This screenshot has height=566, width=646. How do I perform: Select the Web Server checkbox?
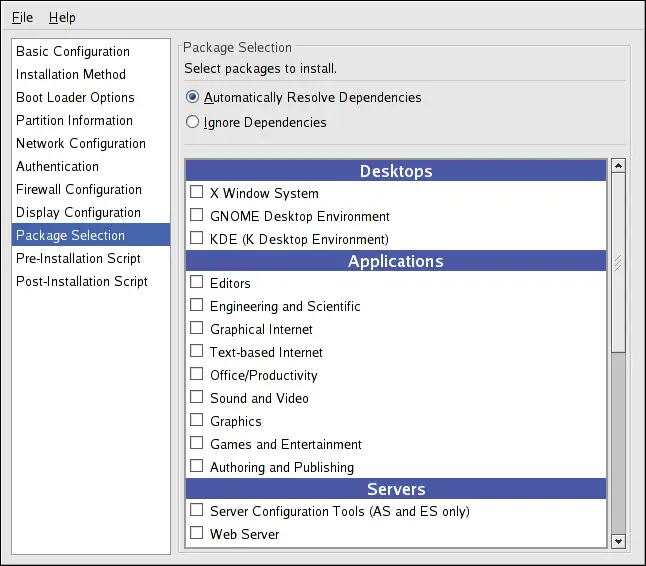(197, 534)
